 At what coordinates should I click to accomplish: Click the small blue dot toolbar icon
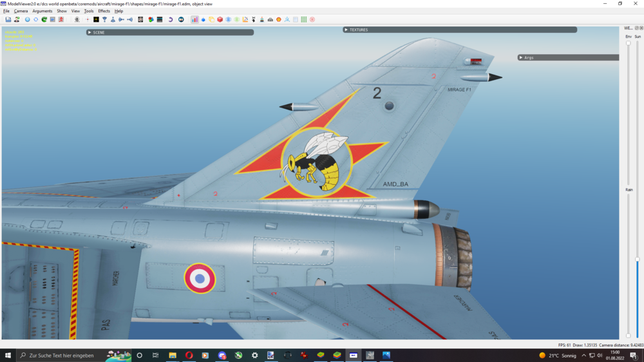tap(204, 19)
